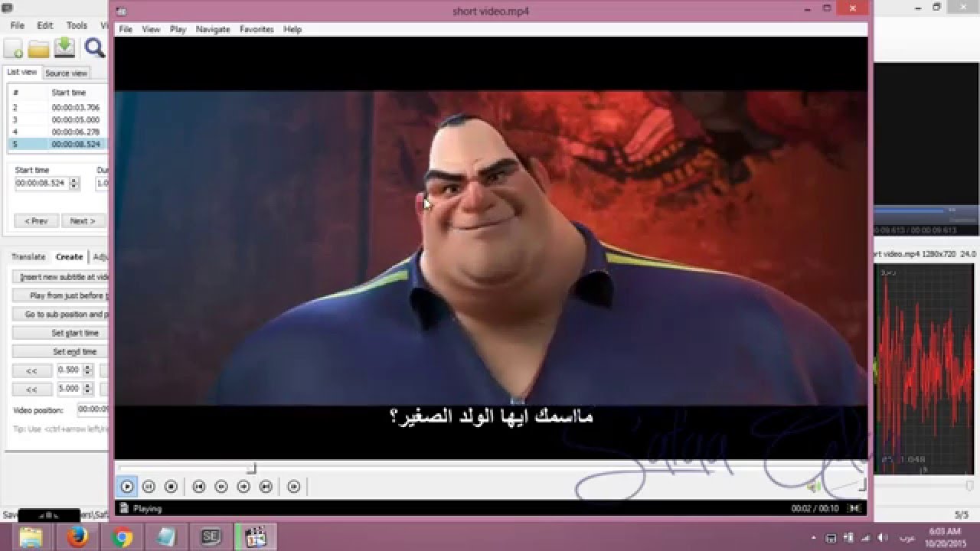Click the << button beside 0.500
Image resolution: width=980 pixels, height=551 pixels.
32,370
